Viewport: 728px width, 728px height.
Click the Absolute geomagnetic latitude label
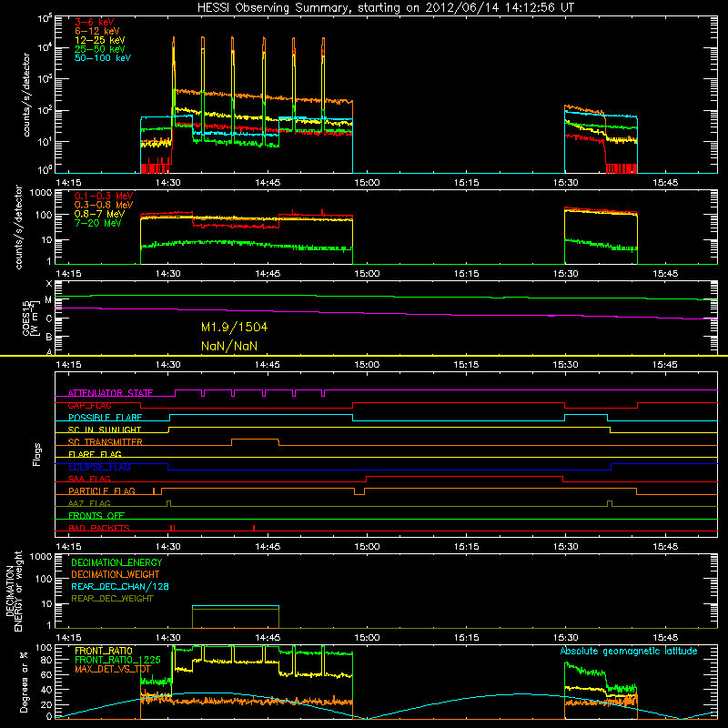pyautogui.click(x=629, y=651)
